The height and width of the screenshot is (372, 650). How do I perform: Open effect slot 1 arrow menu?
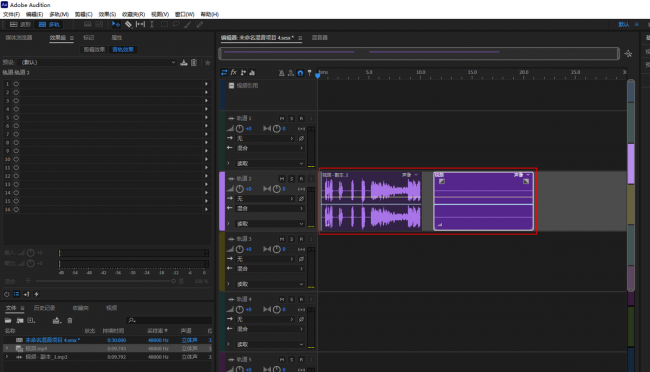click(206, 84)
